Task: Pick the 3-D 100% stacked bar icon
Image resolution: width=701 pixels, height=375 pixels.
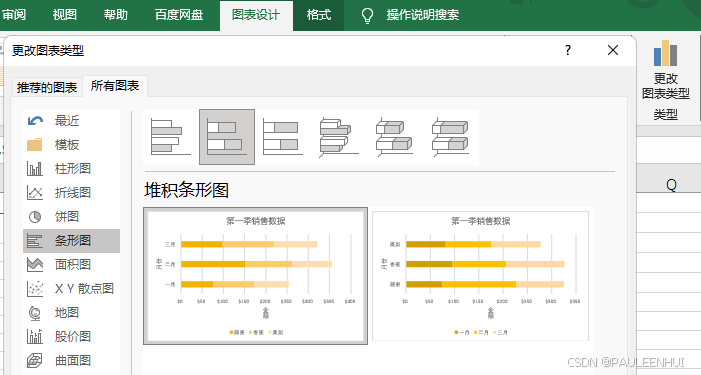Action: (451, 137)
